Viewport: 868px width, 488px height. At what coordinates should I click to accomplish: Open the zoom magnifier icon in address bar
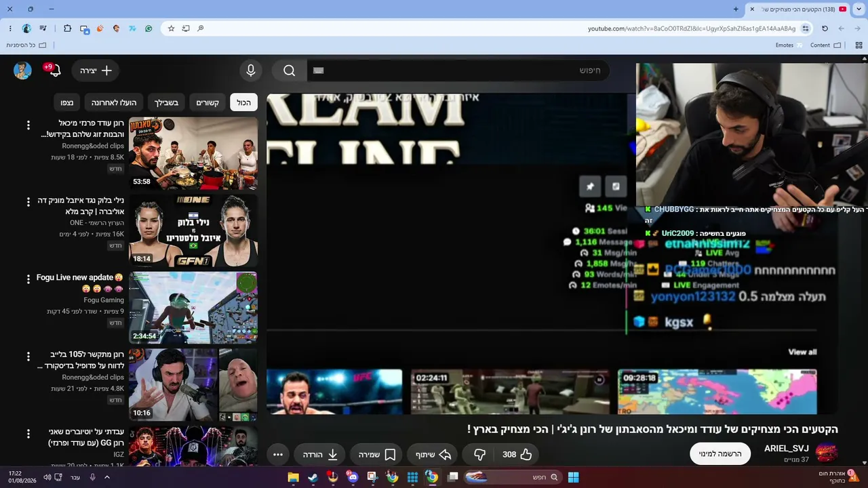point(201,28)
